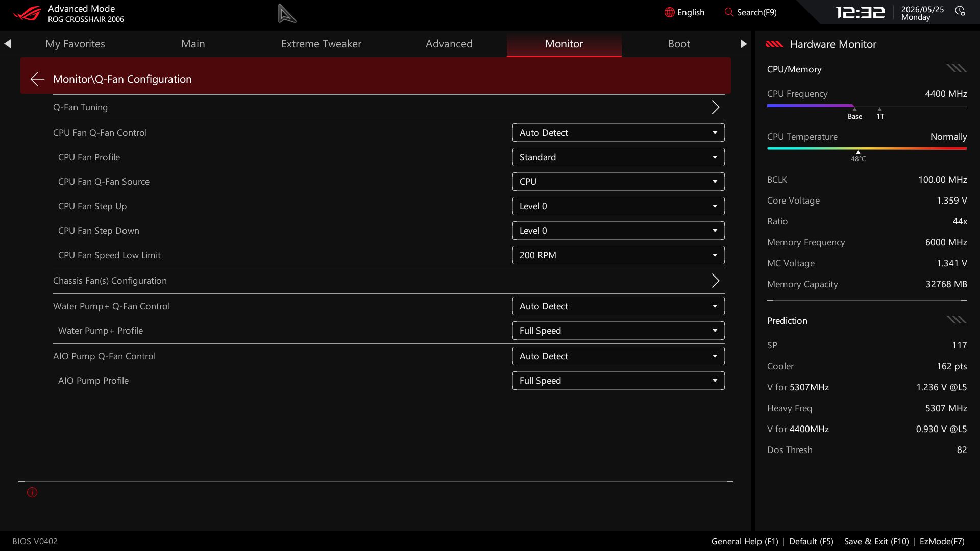Click the info icon in help area
The height and width of the screenshot is (551, 980).
click(32, 492)
